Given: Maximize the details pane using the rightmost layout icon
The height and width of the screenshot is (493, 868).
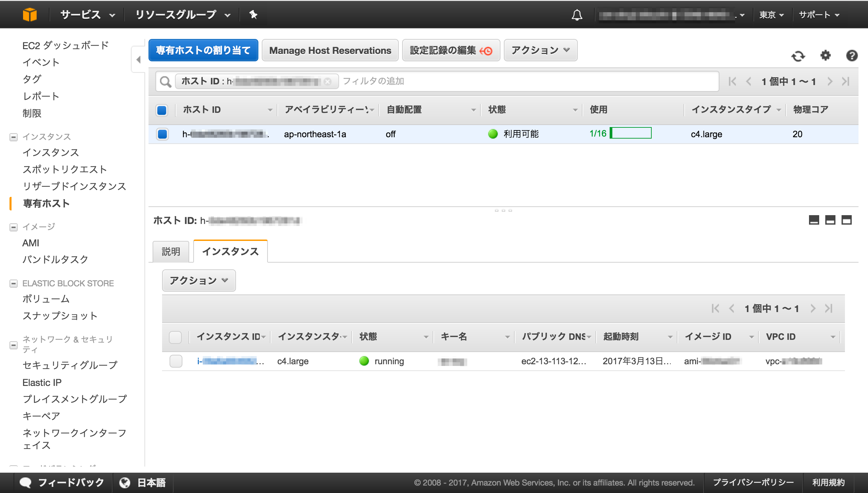Looking at the screenshot, I should tap(846, 220).
